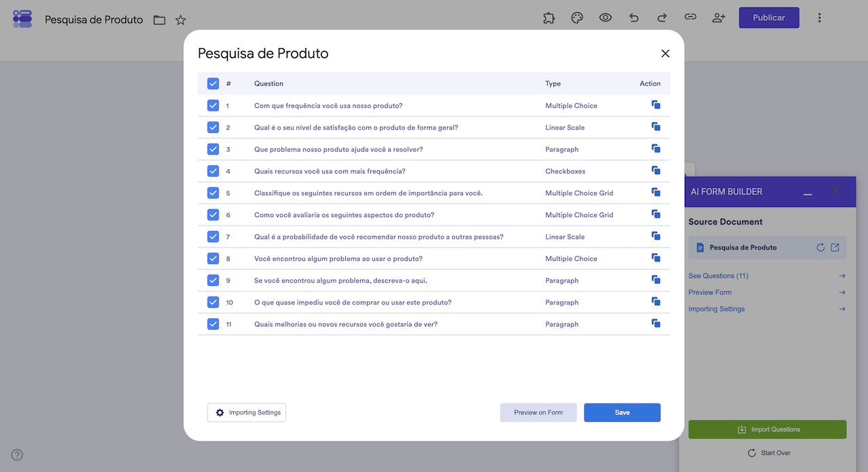Click the Publicar button
868x472 pixels.
coord(769,18)
